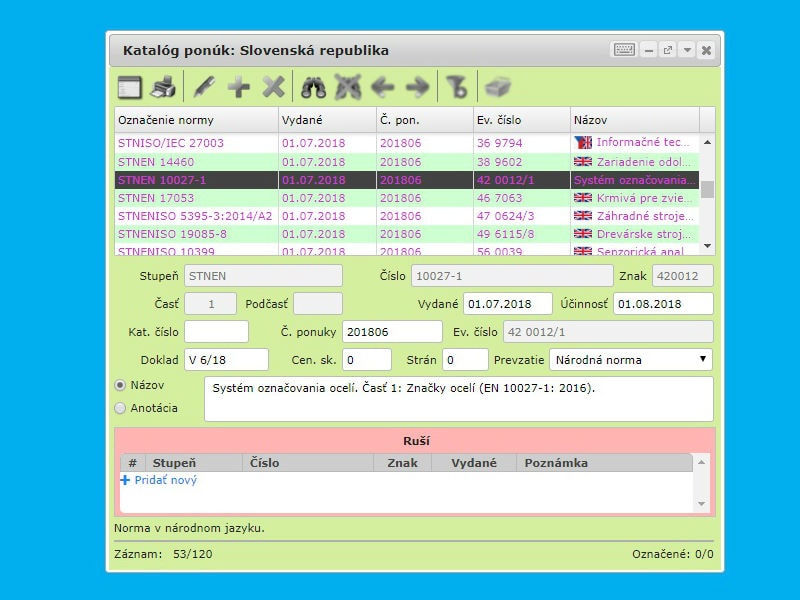
Task: Click the Záznam 53/120 status text
Action: pos(163,554)
